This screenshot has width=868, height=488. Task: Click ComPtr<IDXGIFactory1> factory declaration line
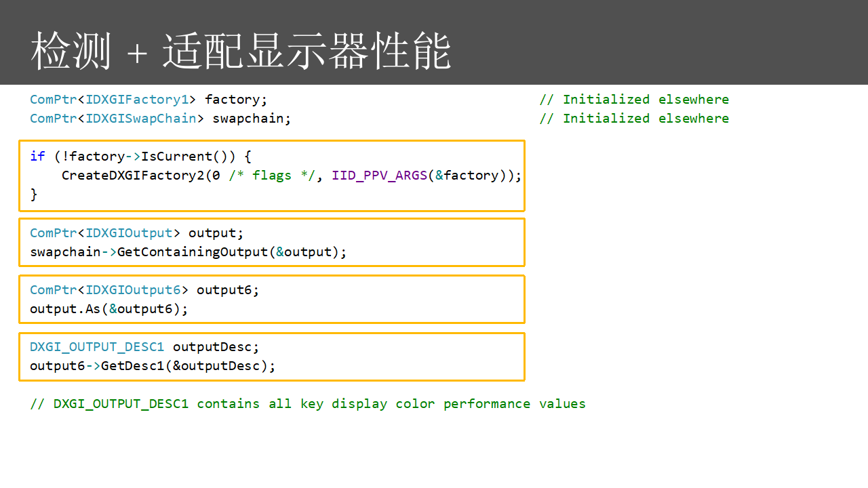pyautogui.click(x=149, y=100)
